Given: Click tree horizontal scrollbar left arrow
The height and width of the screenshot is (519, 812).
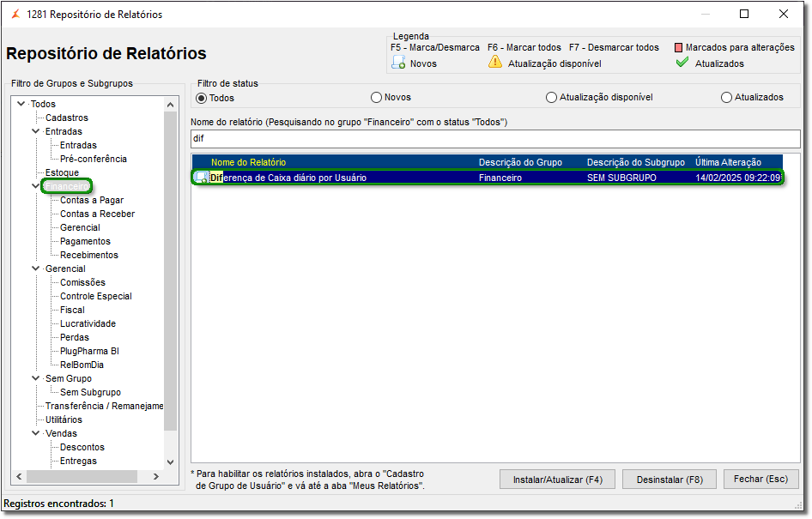Looking at the screenshot, I should point(19,476).
